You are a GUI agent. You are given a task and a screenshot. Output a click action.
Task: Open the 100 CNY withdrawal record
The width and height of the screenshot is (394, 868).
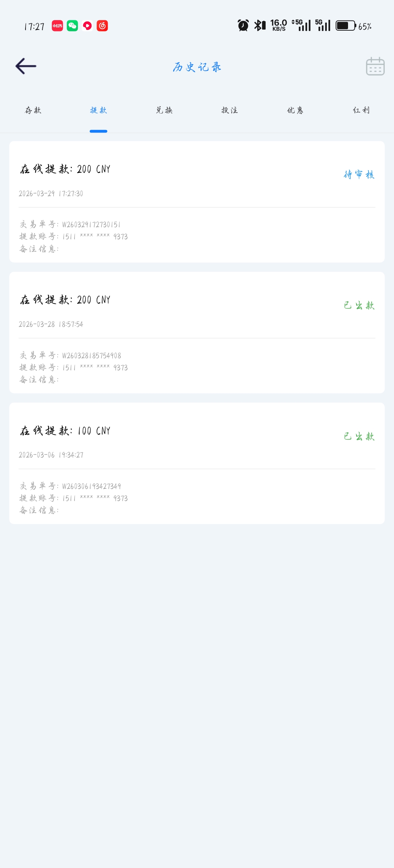point(197,463)
